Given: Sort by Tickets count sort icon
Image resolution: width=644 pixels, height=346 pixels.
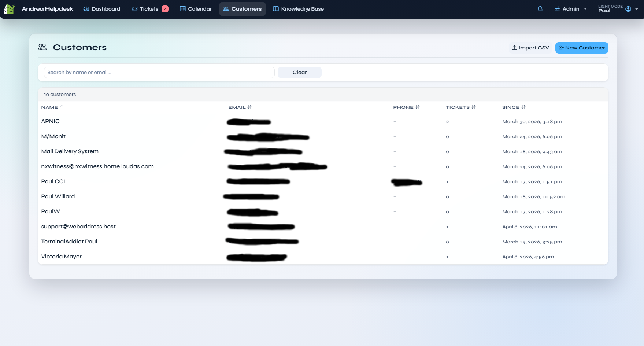Looking at the screenshot, I should (x=473, y=107).
